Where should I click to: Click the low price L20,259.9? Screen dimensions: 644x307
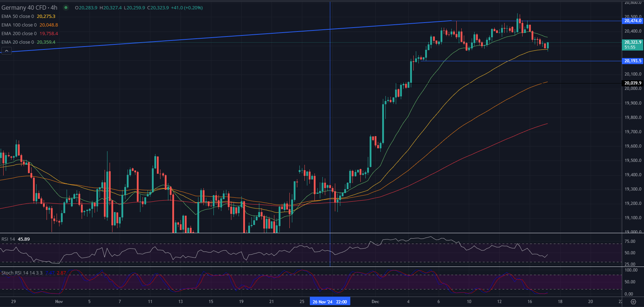coord(134,8)
